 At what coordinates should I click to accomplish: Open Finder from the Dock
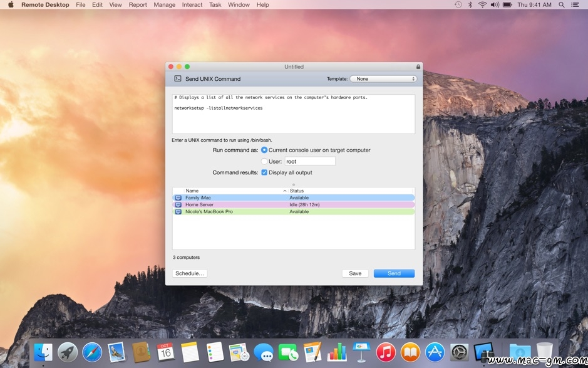[x=43, y=352]
